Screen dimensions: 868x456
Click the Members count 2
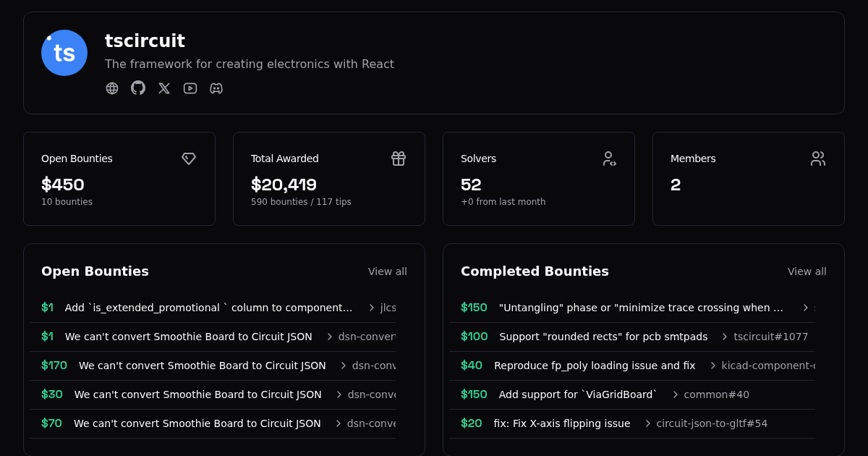pyautogui.click(x=676, y=185)
